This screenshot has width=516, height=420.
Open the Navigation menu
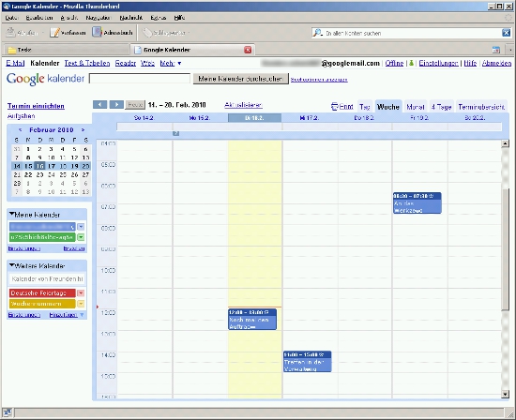(x=99, y=18)
